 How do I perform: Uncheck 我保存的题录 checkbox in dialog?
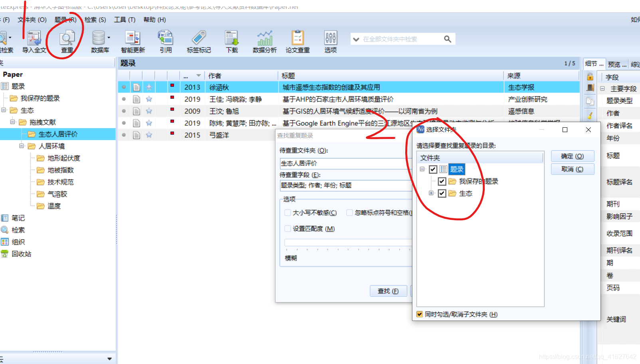[x=442, y=181]
